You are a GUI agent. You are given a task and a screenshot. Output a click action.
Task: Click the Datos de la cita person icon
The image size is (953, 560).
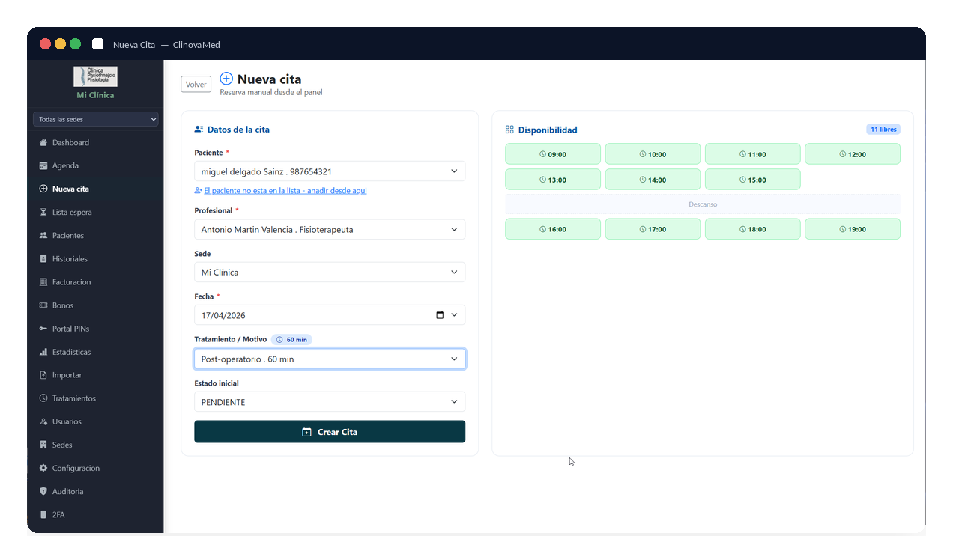click(x=199, y=130)
